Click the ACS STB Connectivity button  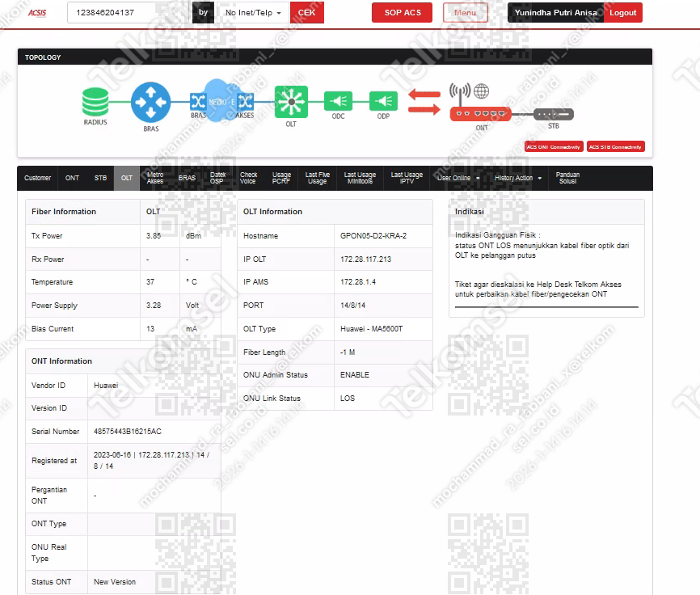click(616, 147)
